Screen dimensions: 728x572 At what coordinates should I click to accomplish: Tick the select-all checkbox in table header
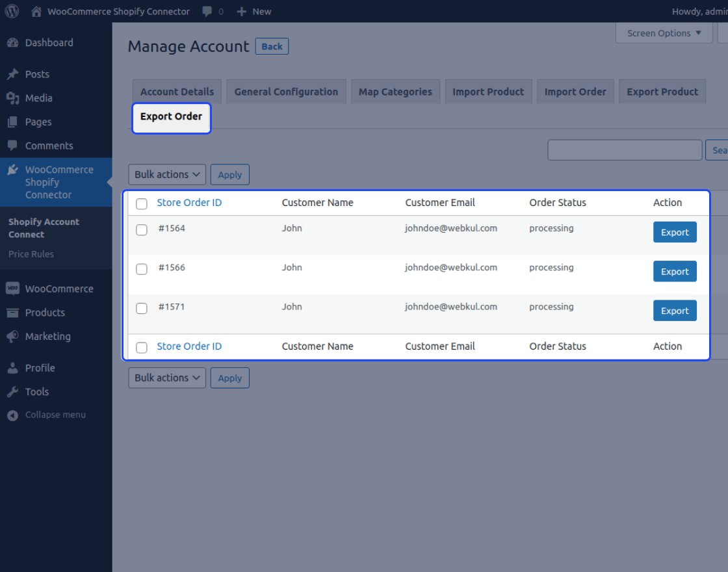click(x=142, y=203)
